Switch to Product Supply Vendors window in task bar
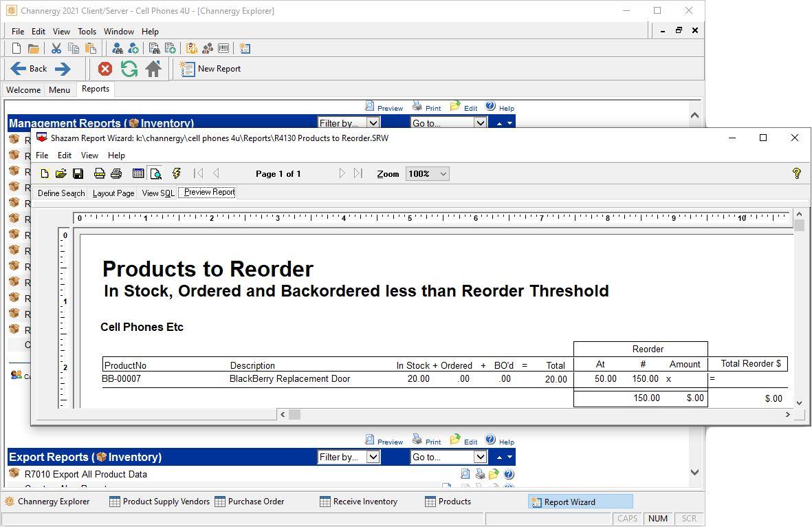This screenshot has height=527, width=812. 160,502
